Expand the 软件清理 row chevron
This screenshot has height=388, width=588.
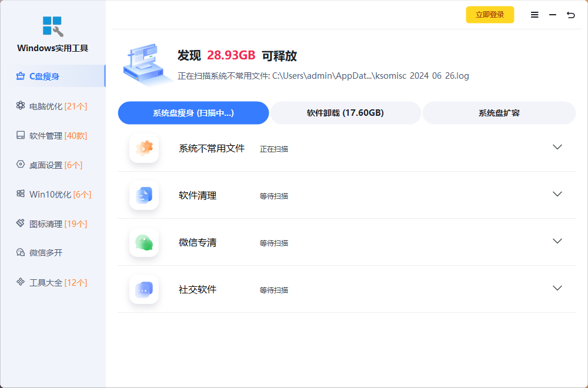coord(557,194)
